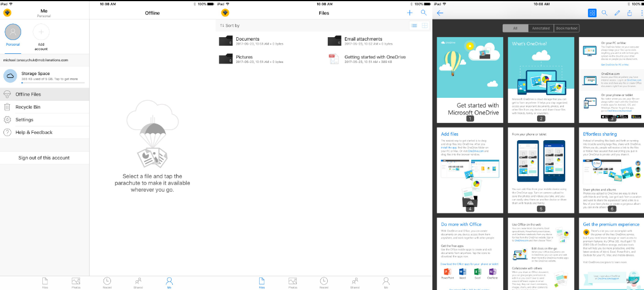Viewport: 644px width, 290px height.
Task: Open the Do more with Office page
Action: [470, 254]
